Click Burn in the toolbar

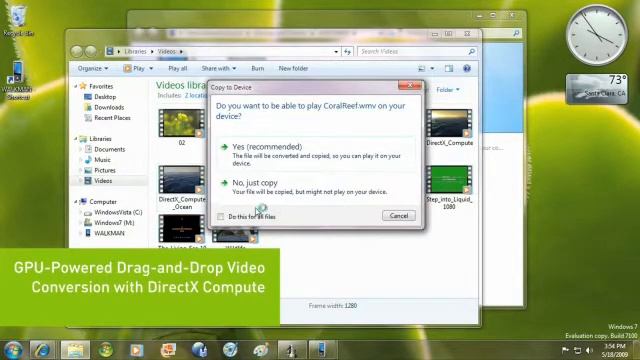(258, 69)
